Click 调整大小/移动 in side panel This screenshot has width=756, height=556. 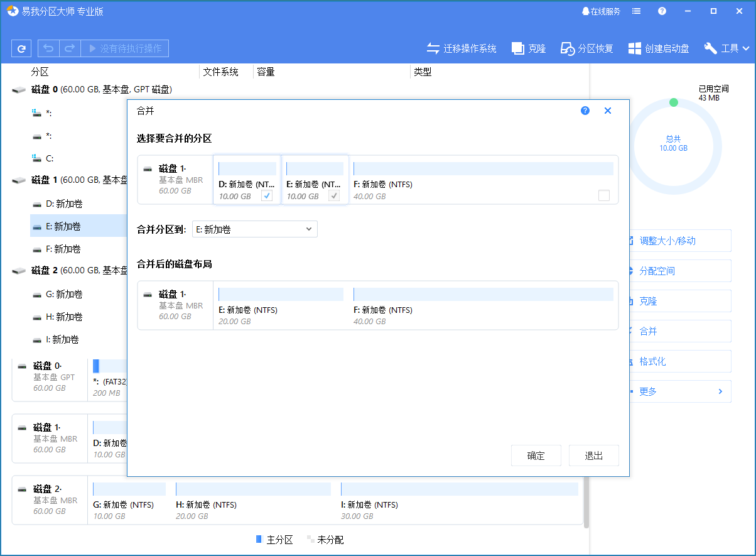pyautogui.click(x=680, y=241)
